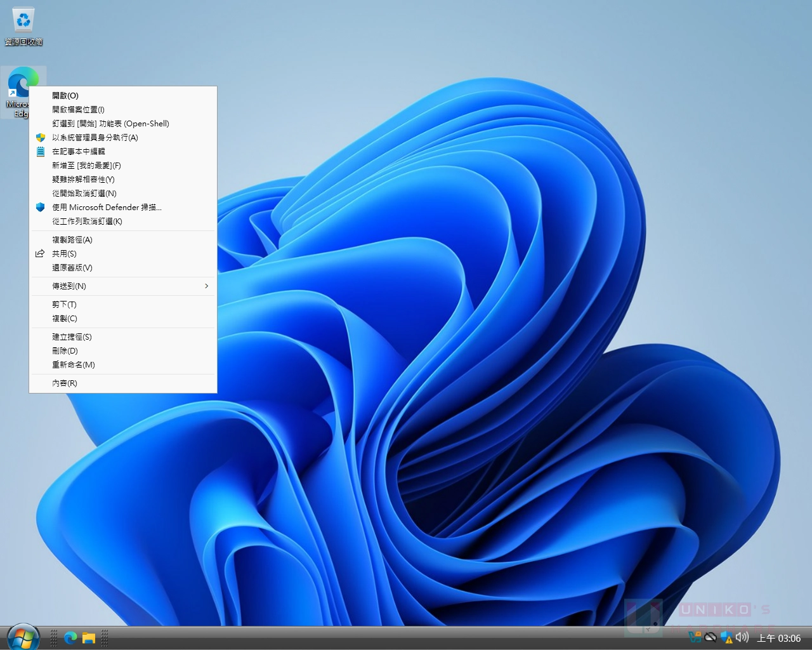Select 建立捷徑(S) entry

pos(123,336)
